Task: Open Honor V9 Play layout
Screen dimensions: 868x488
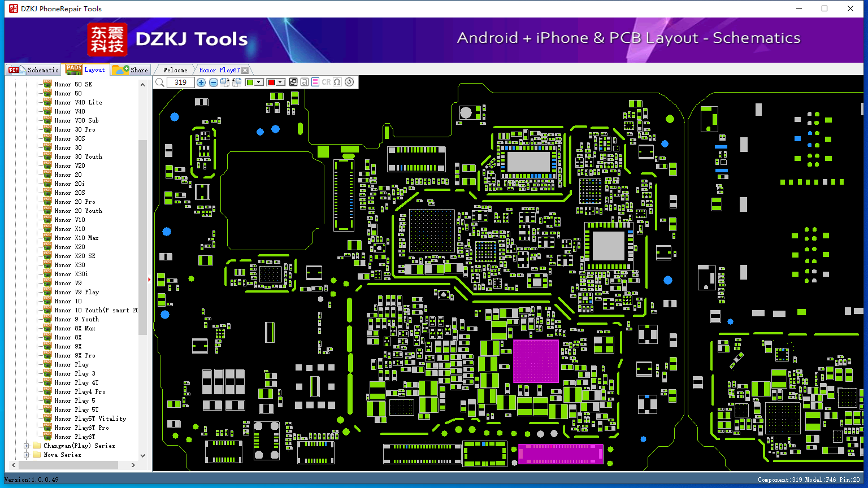Action: click(x=76, y=292)
